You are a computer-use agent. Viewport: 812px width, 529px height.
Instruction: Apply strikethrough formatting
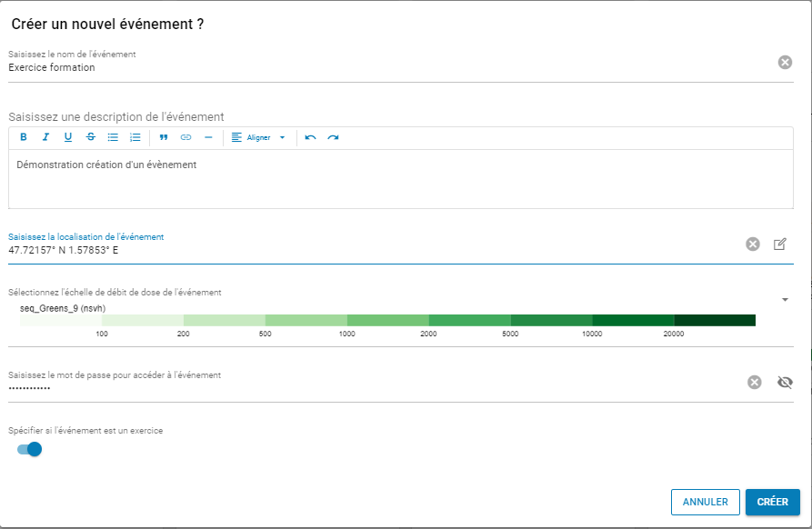click(x=90, y=137)
